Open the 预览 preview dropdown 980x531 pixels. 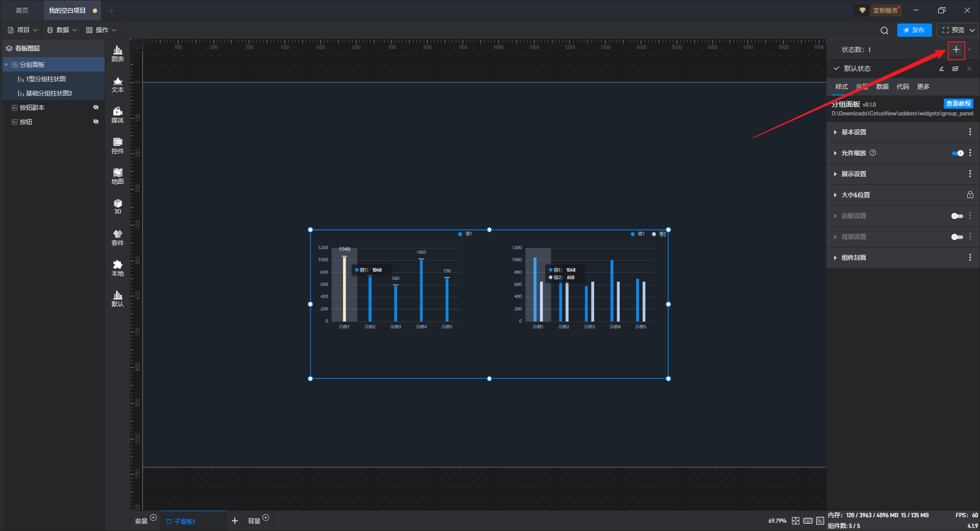pyautogui.click(x=972, y=30)
